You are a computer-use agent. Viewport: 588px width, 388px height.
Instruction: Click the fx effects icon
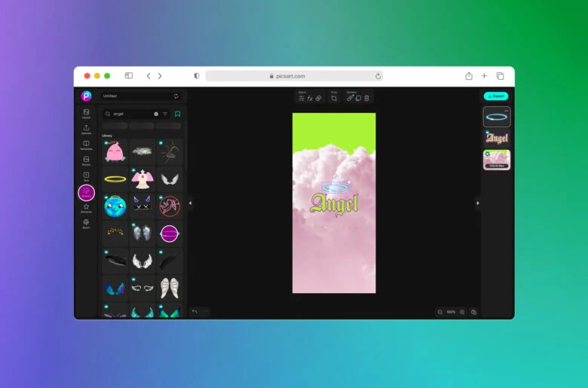click(x=310, y=99)
